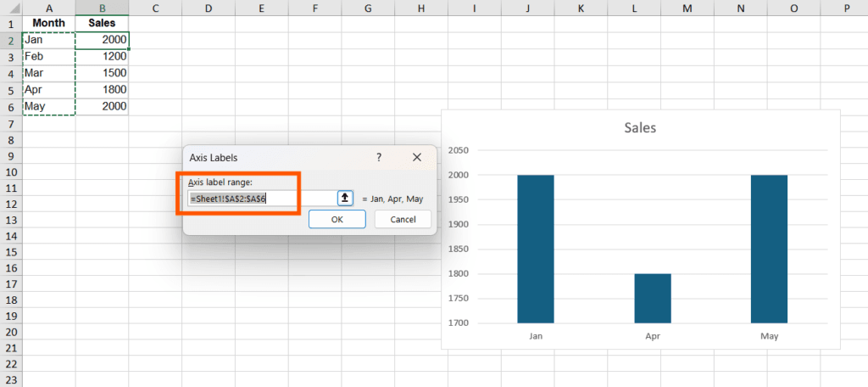Select column C header
868x387 pixels.
click(x=155, y=8)
